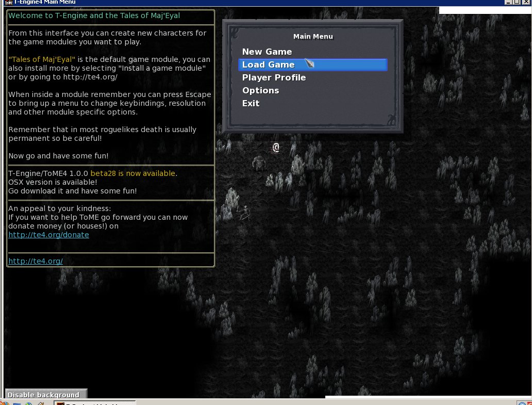This screenshot has height=405, width=532.
Task: Click the "Welcome to T-Engine" heading
Action: pyautogui.click(x=94, y=15)
